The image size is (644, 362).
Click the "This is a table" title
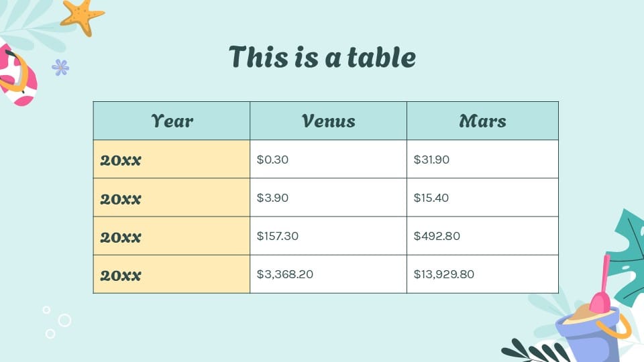pos(322,58)
